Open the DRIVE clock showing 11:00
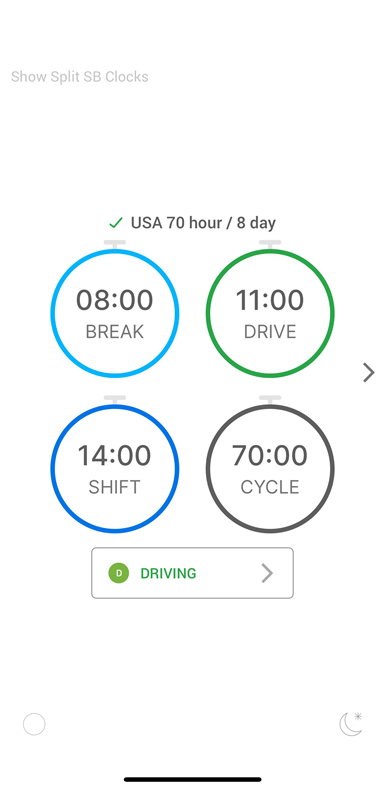 click(270, 313)
